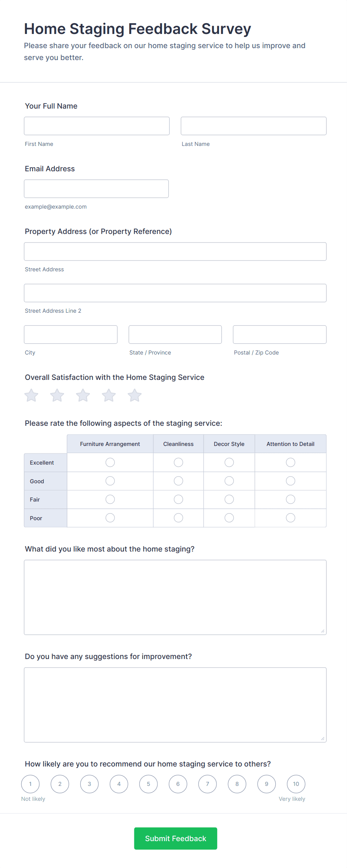The width and height of the screenshot is (347, 868).
Task: Mark Cleanliness as Good
Action: [x=178, y=481]
